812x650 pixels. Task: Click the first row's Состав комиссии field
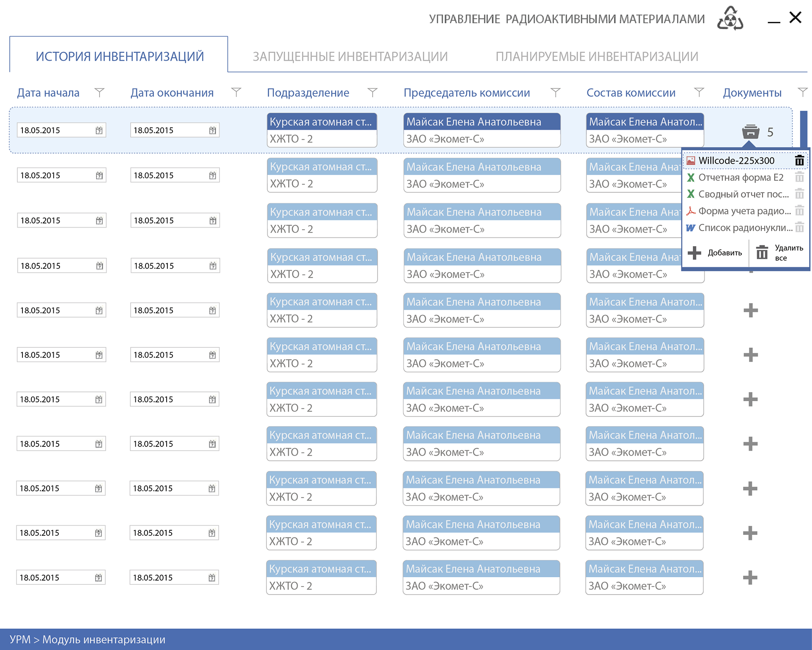pos(645,130)
